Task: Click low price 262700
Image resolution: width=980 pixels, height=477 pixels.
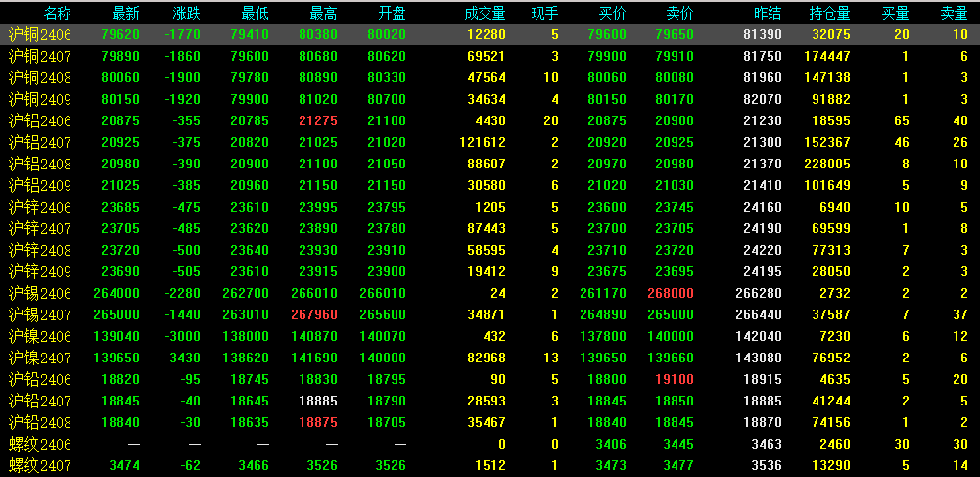Action: click(246, 293)
